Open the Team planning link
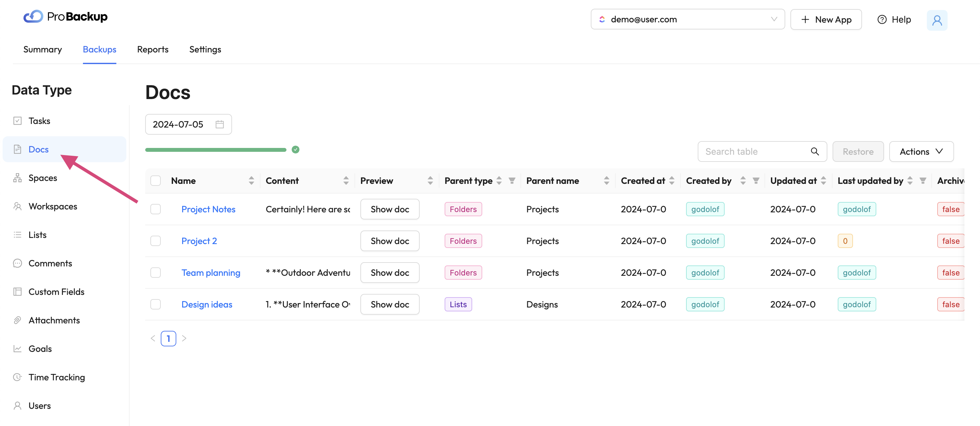The image size is (980, 426). (211, 273)
